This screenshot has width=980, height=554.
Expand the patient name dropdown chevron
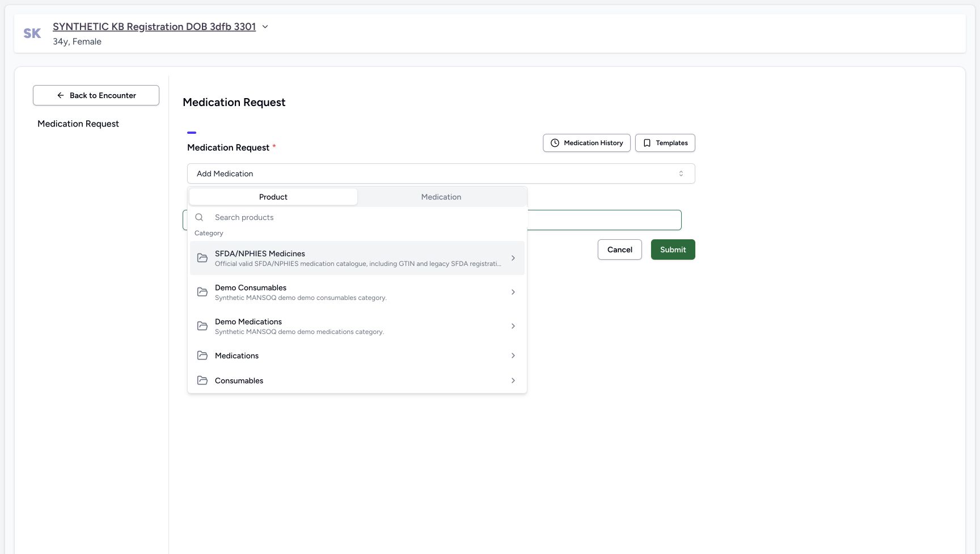265,27
